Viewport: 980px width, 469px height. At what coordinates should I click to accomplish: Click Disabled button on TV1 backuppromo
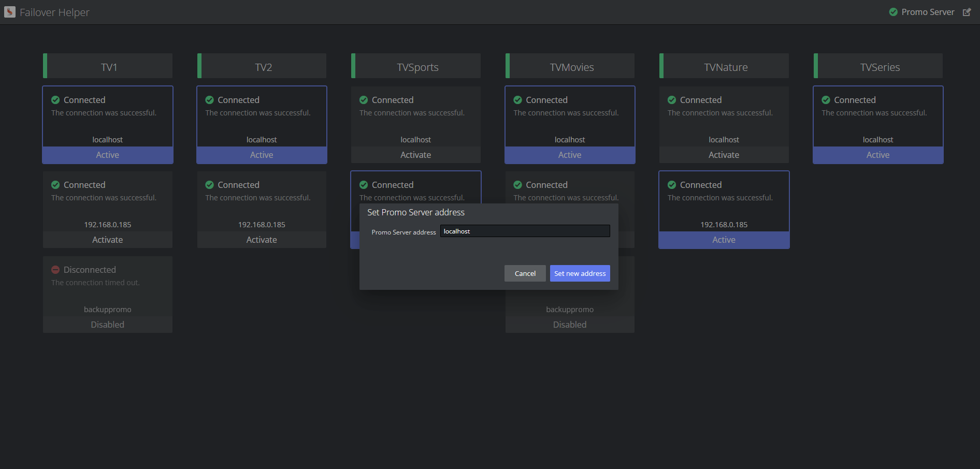107,325
